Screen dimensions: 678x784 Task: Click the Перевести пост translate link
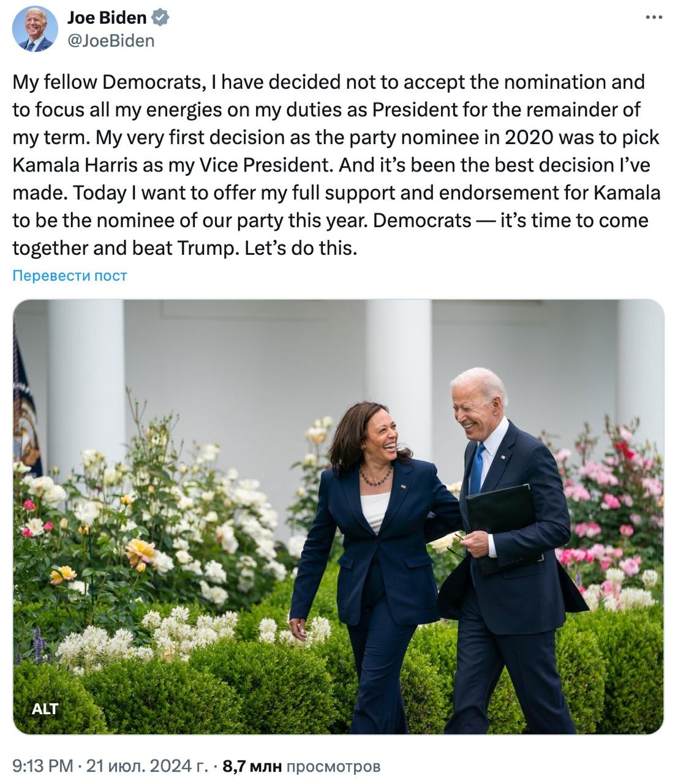[70, 276]
